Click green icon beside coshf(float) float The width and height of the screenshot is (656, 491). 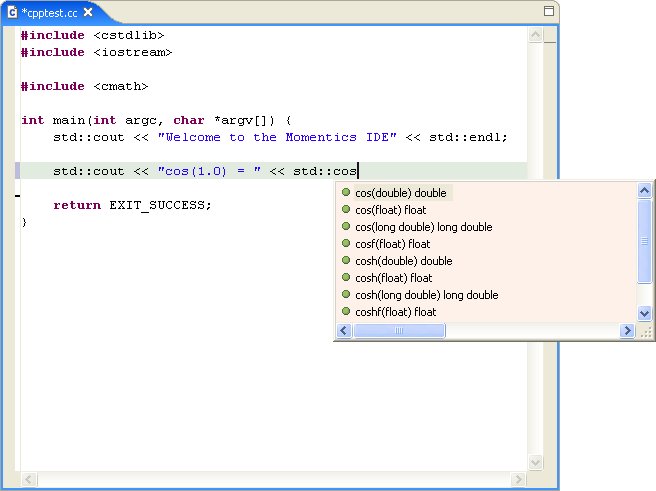coord(346,312)
